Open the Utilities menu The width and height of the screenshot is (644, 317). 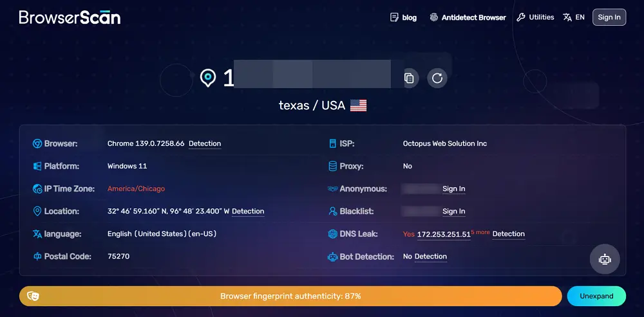[x=535, y=17]
